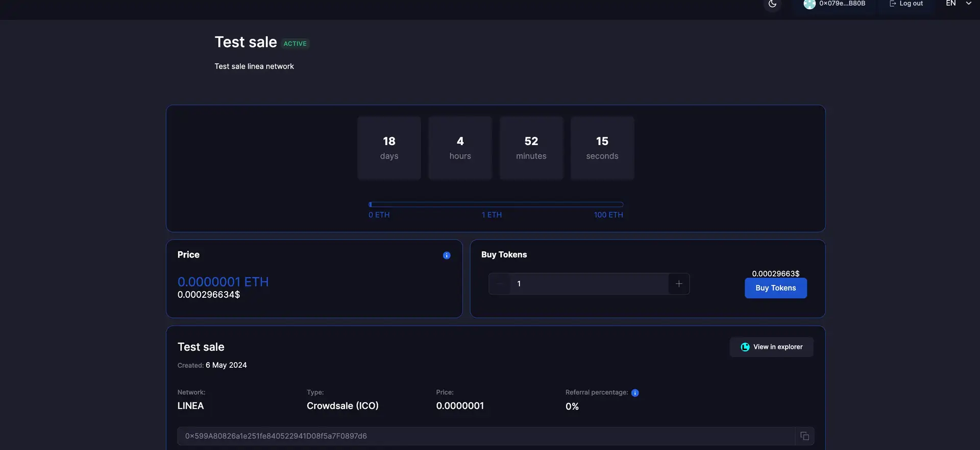Image resolution: width=980 pixels, height=450 pixels.
Task: Copy the contract address
Action: 804,436
